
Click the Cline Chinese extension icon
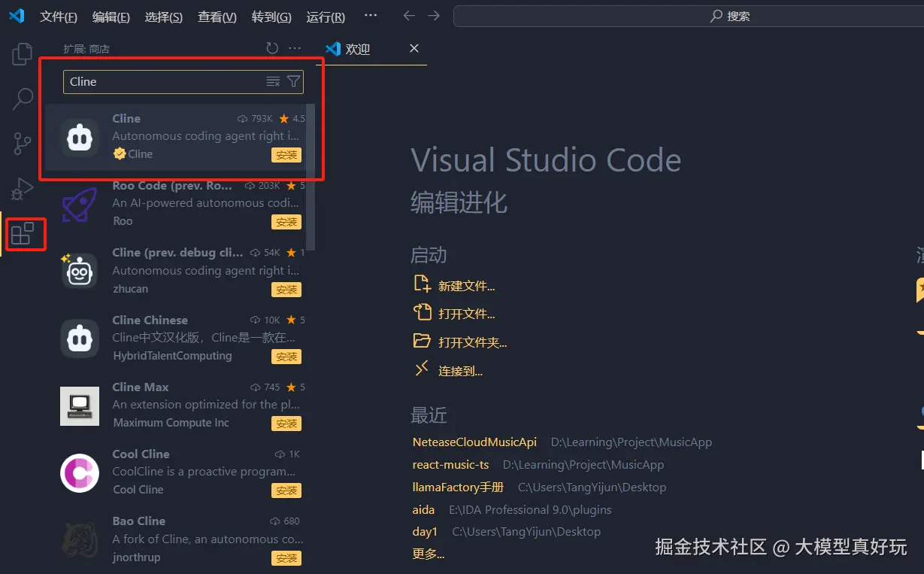coord(80,338)
